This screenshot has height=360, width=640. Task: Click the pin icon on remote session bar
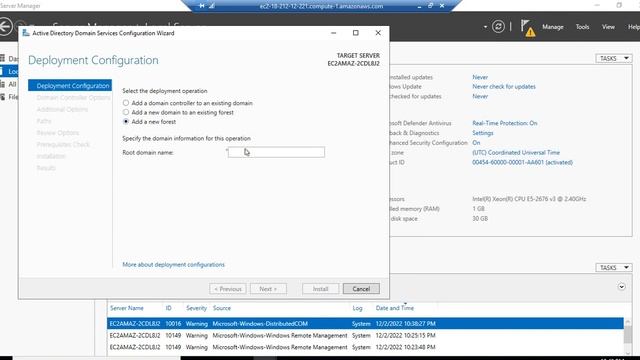click(202, 6)
